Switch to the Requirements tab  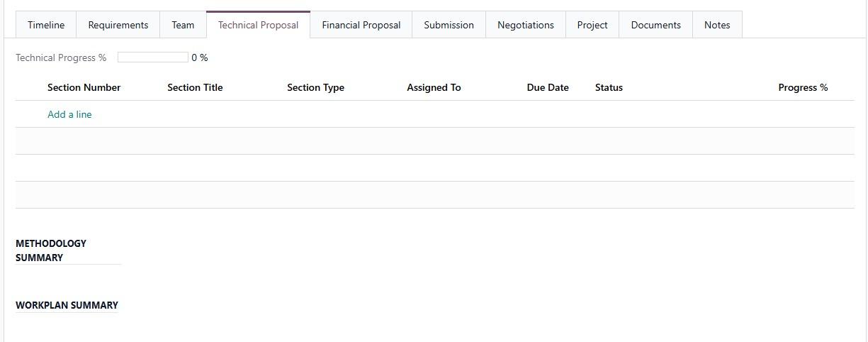point(118,25)
